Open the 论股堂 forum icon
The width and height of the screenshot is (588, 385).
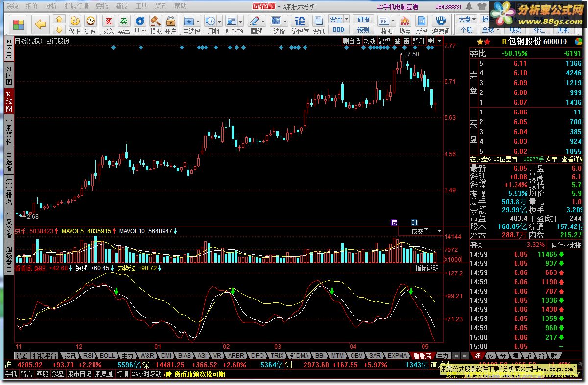click(300, 21)
